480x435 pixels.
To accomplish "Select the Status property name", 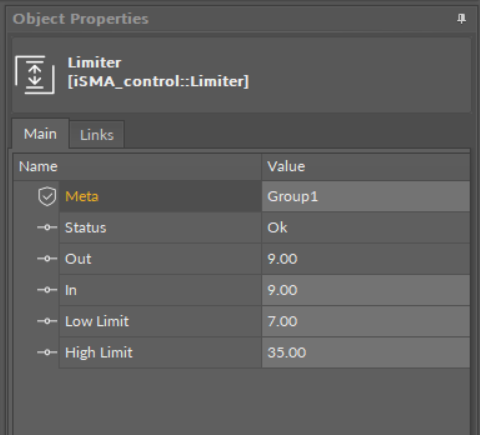I will tap(86, 228).
